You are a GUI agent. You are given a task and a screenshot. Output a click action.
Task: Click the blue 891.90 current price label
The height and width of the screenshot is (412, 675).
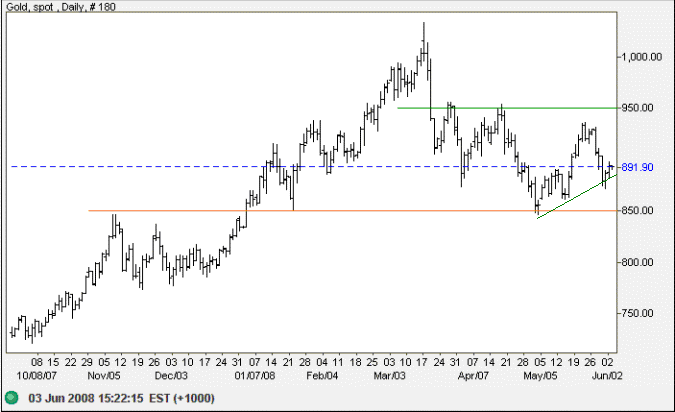point(638,167)
